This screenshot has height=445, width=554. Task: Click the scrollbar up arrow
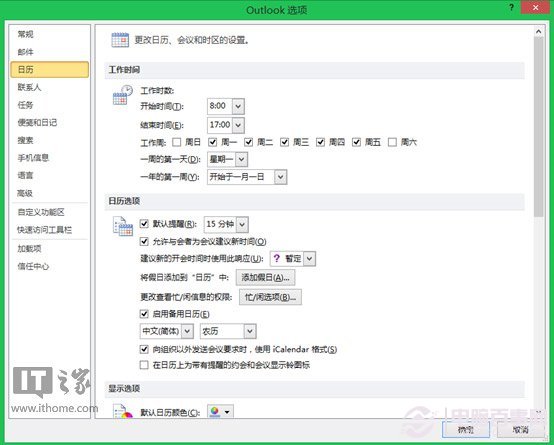coord(538,31)
